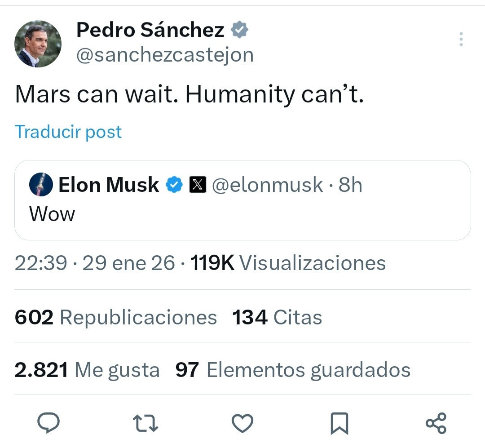Tap the repost arrows icon
Image resolution: width=485 pixels, height=448 pixels.
[x=145, y=423]
